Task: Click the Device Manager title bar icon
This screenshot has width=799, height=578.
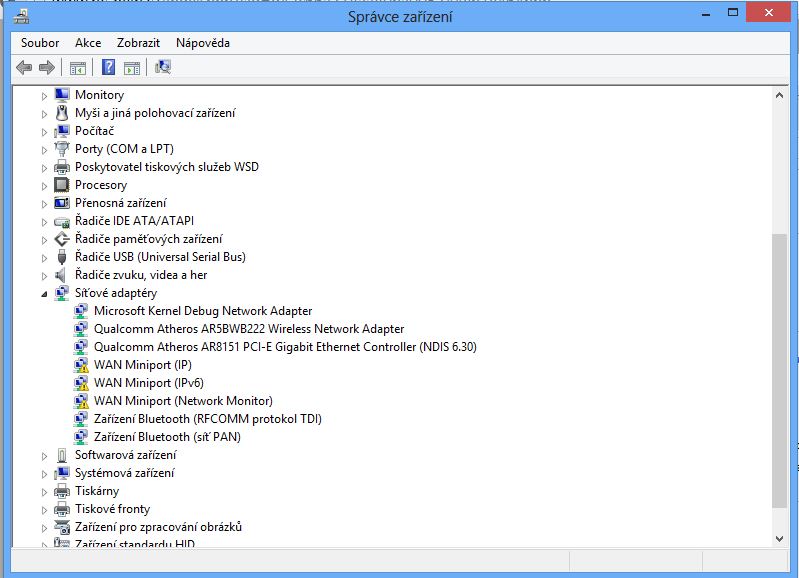Action: pos(21,16)
